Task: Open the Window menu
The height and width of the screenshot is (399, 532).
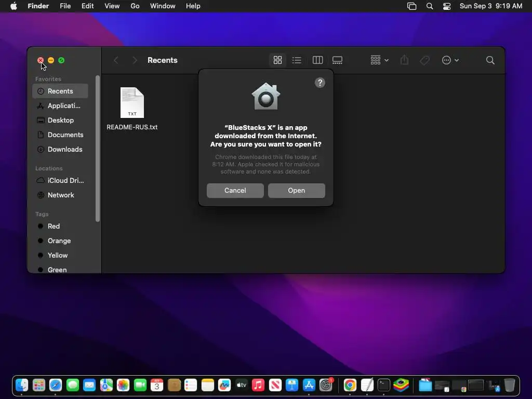Action: click(x=163, y=6)
